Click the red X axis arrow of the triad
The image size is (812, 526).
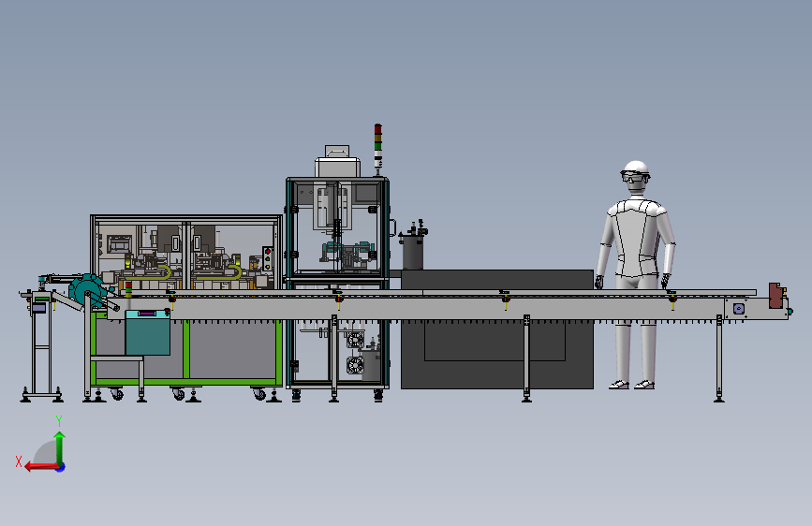[x=42, y=467]
